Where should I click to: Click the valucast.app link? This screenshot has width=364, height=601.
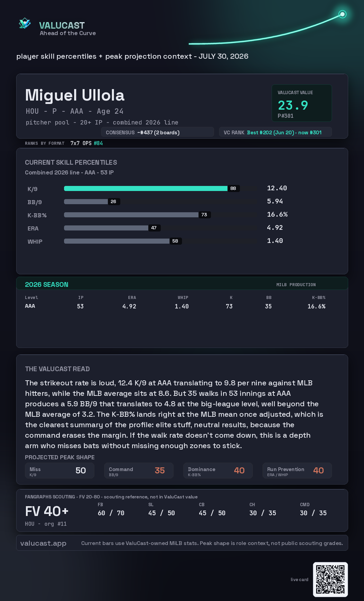[x=43, y=543]
